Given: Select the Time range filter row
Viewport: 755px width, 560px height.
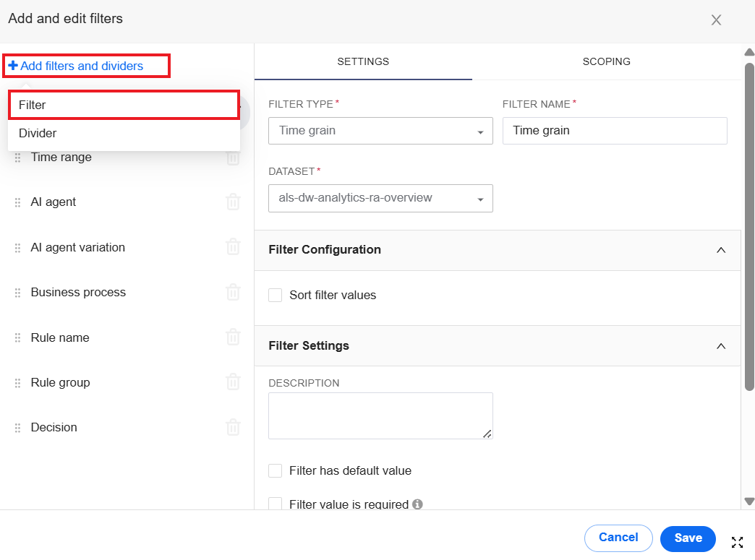Looking at the screenshot, I should (x=127, y=158).
